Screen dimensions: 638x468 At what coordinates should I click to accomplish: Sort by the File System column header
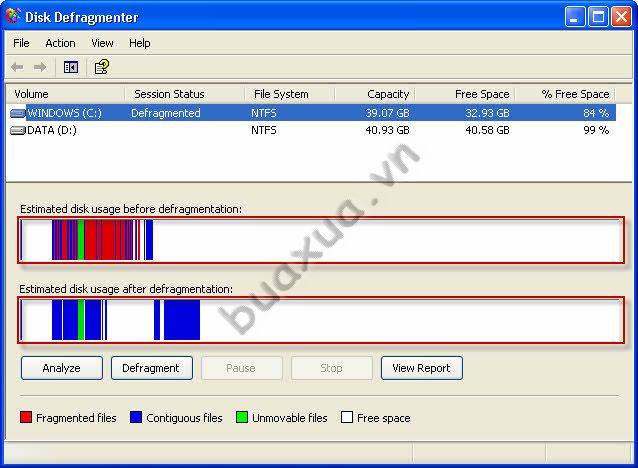289,94
